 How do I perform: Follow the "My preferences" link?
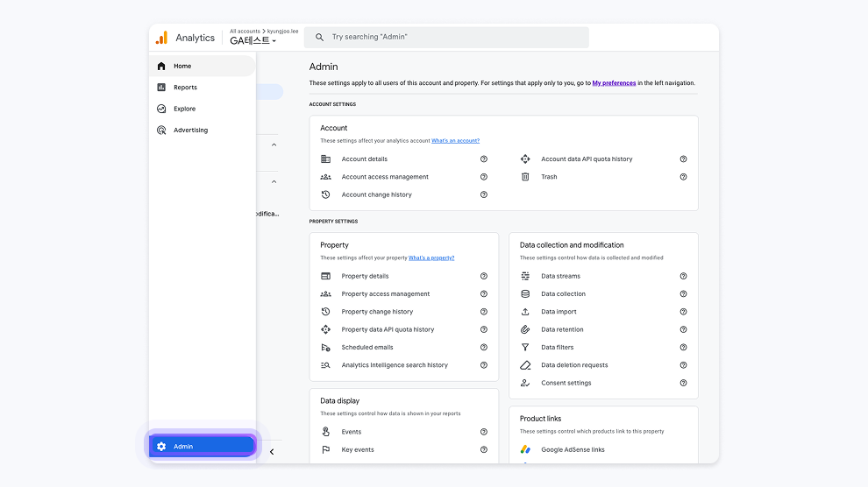click(614, 83)
